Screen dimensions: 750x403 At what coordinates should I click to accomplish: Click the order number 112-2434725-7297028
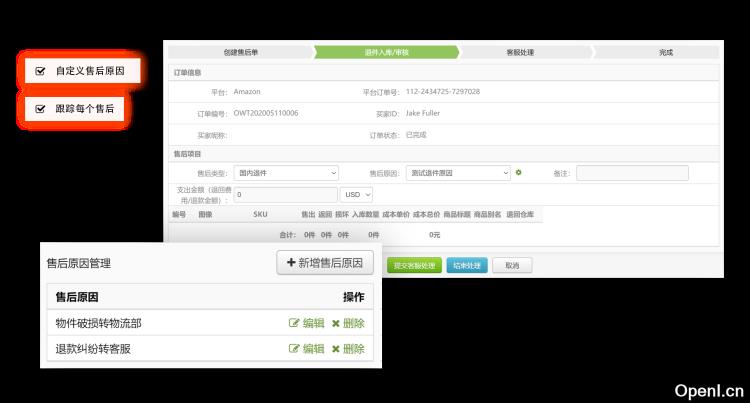(x=443, y=91)
